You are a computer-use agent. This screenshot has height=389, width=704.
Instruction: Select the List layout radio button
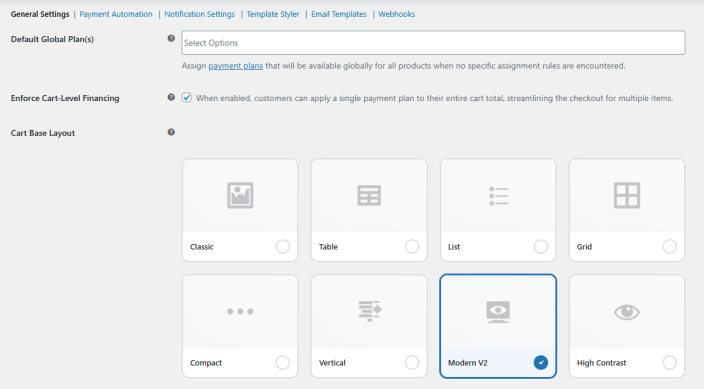(541, 247)
